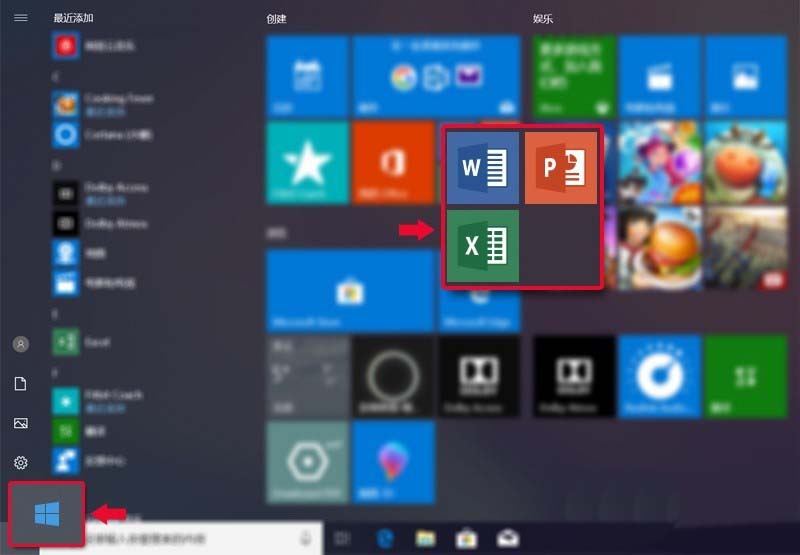The width and height of the screenshot is (800, 555).
Task: Launch the PowerPoint tile
Action: pos(561,168)
